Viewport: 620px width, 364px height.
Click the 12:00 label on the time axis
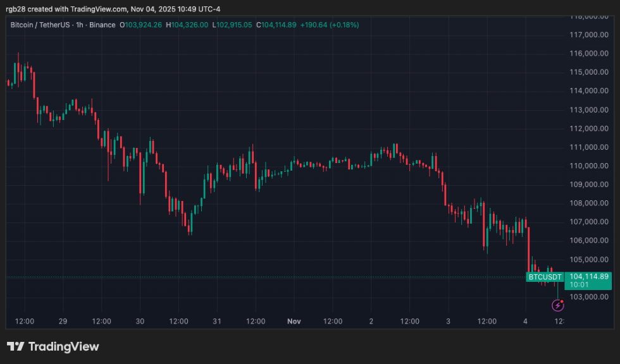(x=25, y=321)
